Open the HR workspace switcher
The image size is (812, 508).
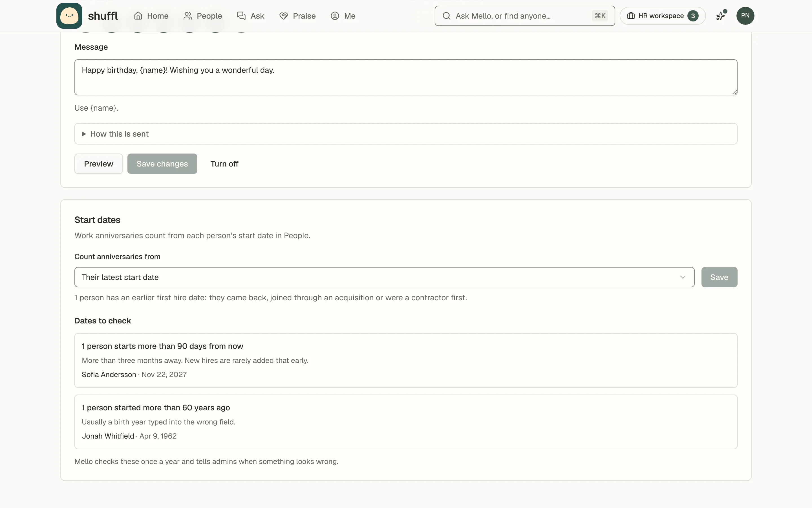(x=662, y=16)
